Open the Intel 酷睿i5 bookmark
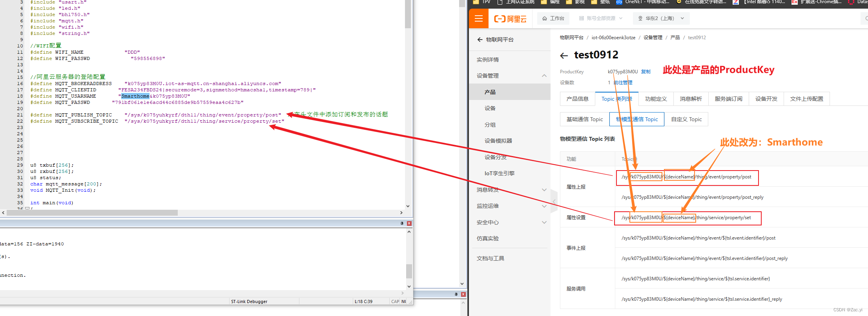The image size is (868, 316). [759, 2]
